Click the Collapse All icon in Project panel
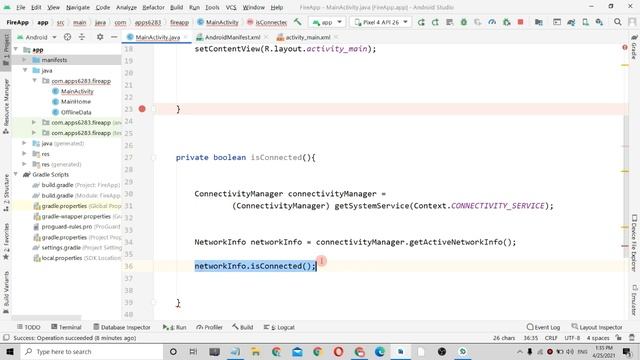 (82, 37)
